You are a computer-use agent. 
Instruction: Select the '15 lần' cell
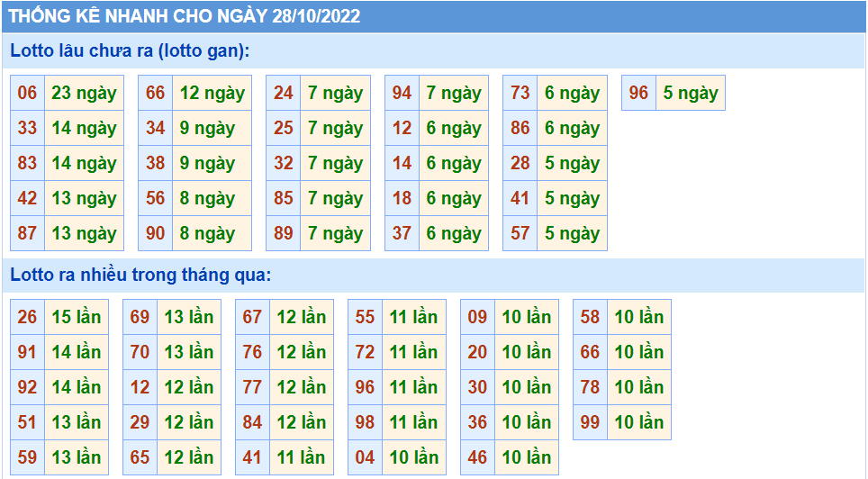pyautogui.click(x=77, y=317)
